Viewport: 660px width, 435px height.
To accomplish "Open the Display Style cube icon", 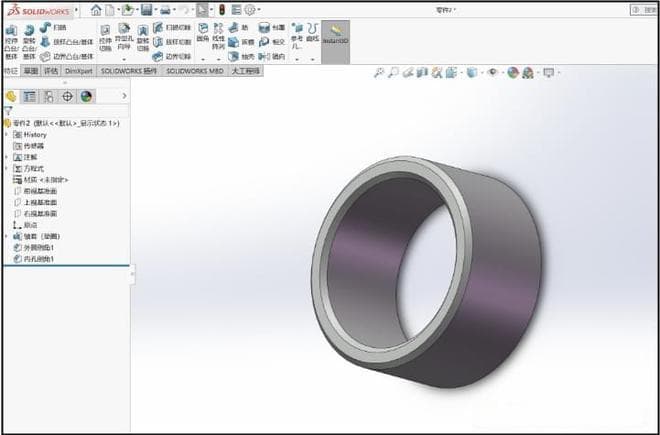I will 472,73.
